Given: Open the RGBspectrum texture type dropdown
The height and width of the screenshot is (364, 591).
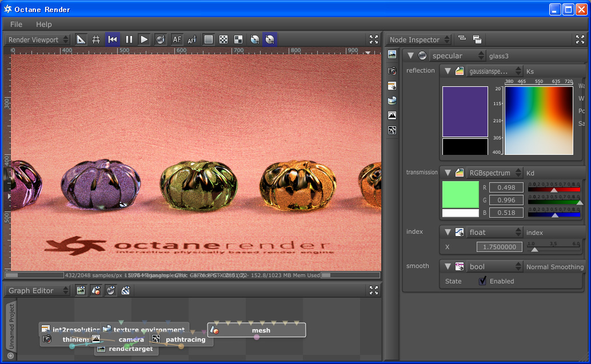Looking at the screenshot, I should (x=494, y=173).
